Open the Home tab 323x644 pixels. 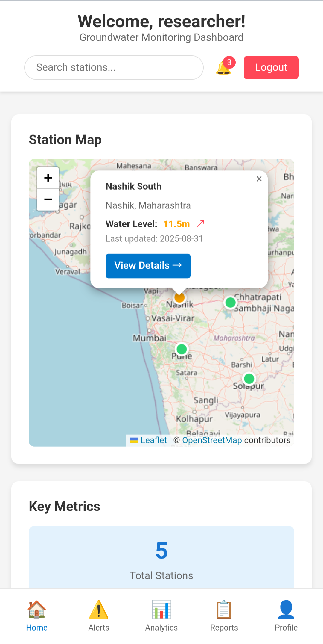click(36, 616)
